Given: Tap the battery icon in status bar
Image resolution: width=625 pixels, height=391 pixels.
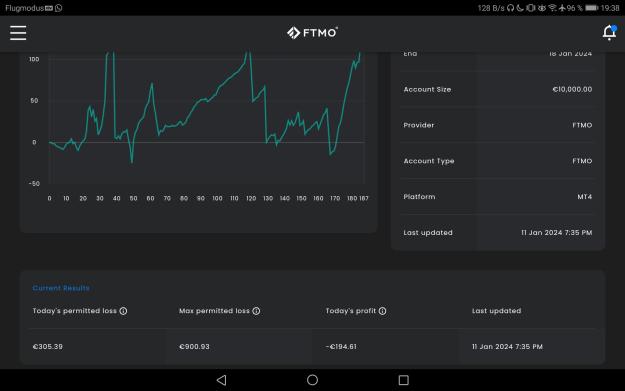Looking at the screenshot, I should (x=592, y=8).
